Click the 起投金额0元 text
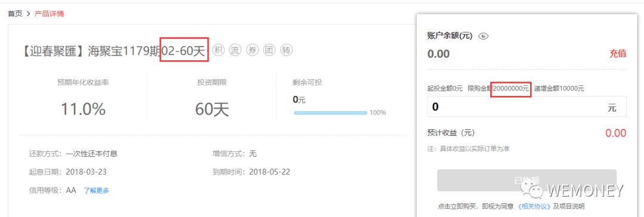The height and width of the screenshot is (217, 644). click(445, 88)
